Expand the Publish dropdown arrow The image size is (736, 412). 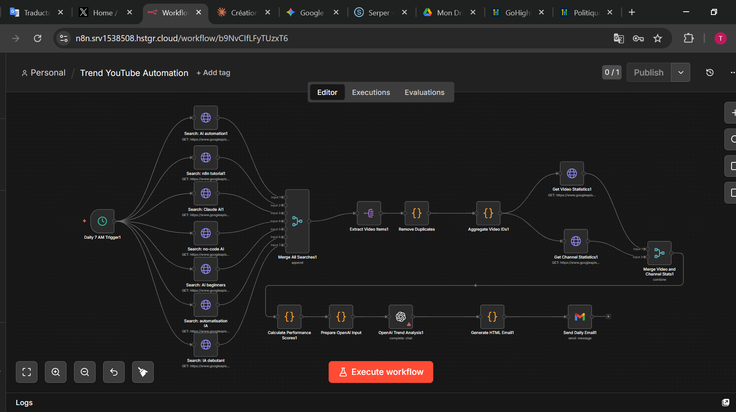681,73
